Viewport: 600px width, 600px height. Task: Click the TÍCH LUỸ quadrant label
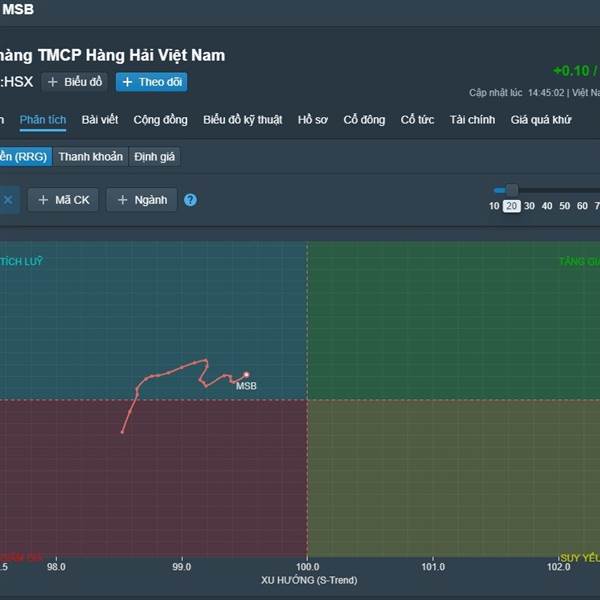pos(21,261)
